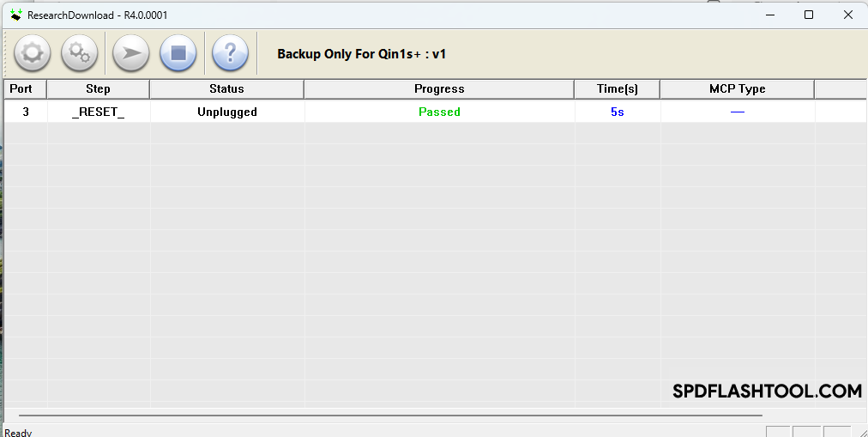Viewport: 868px width, 437px height.
Task: Click the ResearchDownload app icon in title bar
Action: [15, 15]
